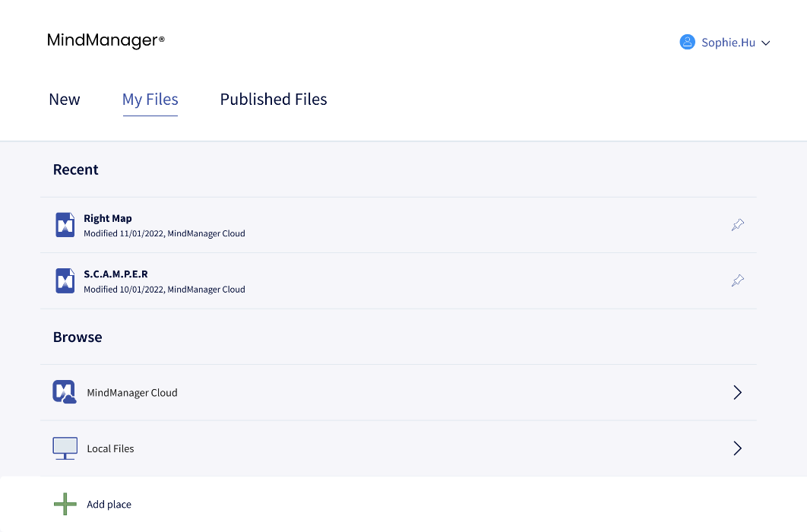Image resolution: width=807 pixels, height=532 pixels.
Task: Open the Published Files tab
Action: (x=273, y=99)
